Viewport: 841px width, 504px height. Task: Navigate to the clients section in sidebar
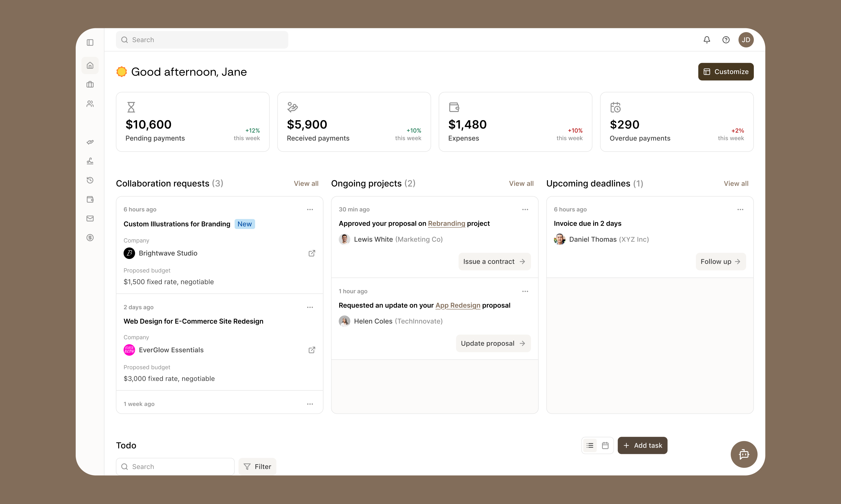[90, 104]
